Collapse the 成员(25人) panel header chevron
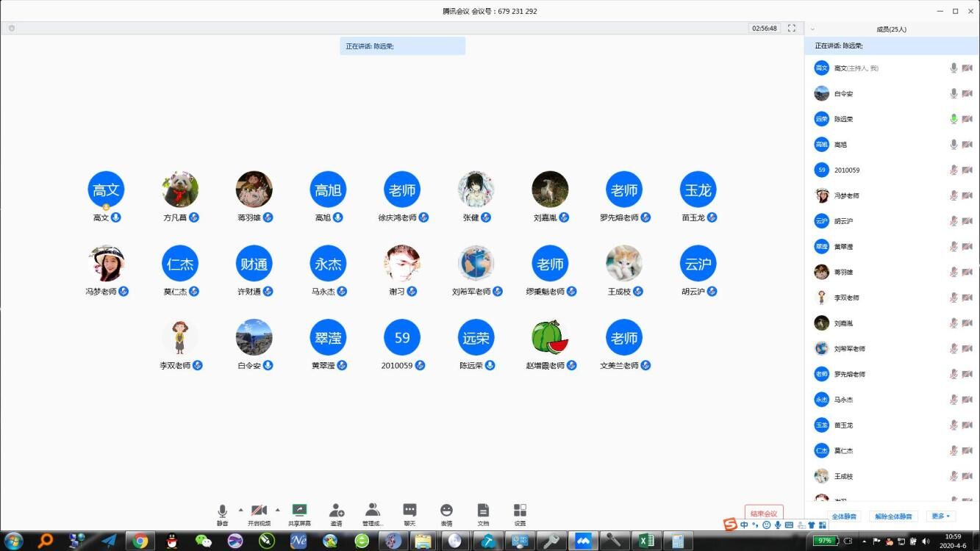Image resolution: width=980 pixels, height=551 pixels. (812, 29)
